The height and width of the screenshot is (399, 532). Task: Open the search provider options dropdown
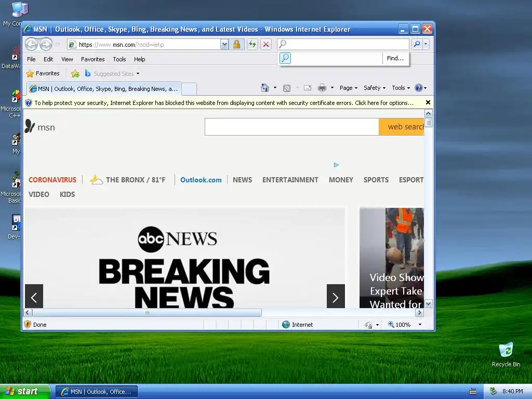pyautogui.click(x=426, y=44)
